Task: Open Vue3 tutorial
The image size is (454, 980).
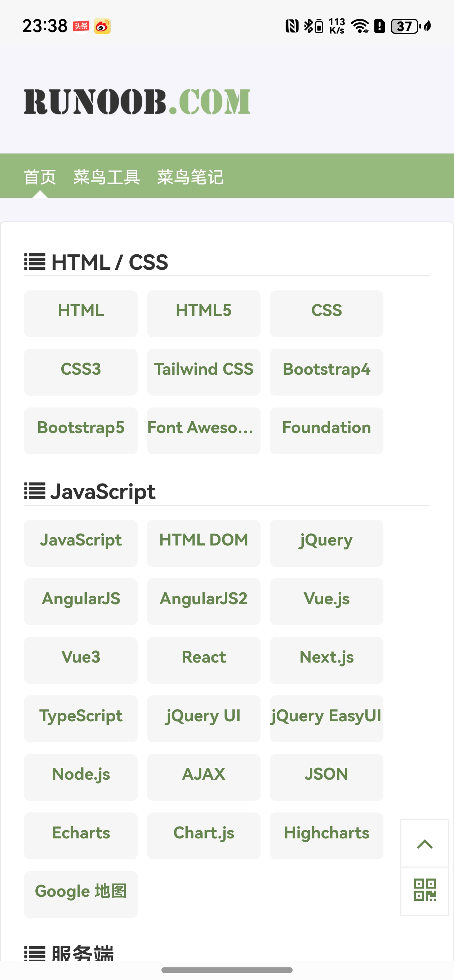Action: coord(81,660)
